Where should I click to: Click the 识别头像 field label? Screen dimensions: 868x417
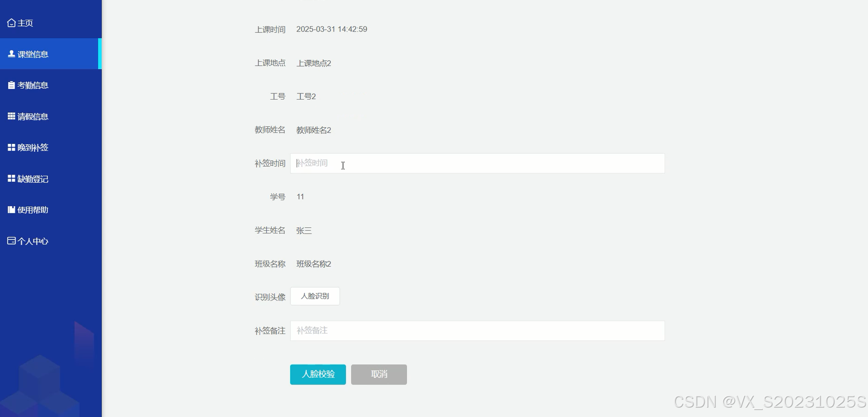tap(270, 297)
